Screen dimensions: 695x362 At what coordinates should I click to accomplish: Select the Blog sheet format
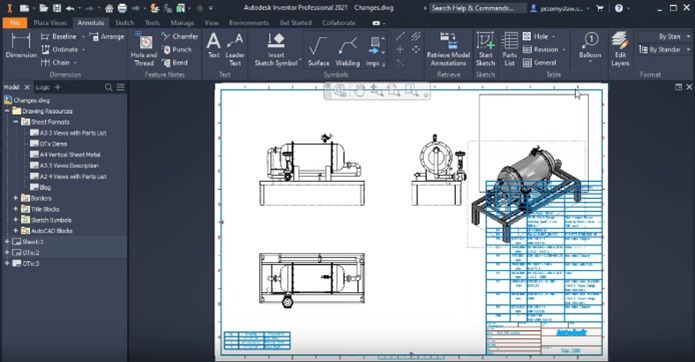[x=40, y=187]
